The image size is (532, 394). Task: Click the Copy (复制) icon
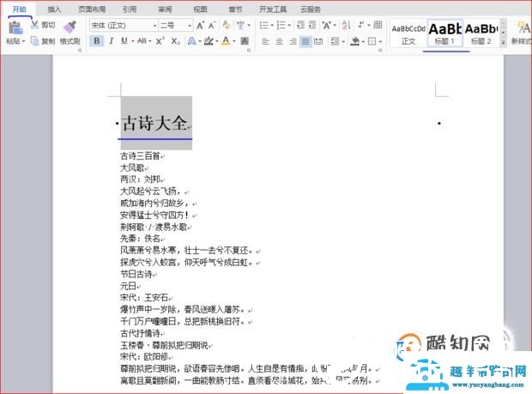(34, 41)
